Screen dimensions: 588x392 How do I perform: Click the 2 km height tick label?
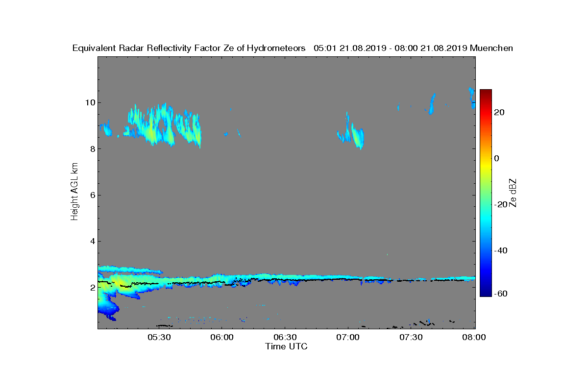point(92,288)
